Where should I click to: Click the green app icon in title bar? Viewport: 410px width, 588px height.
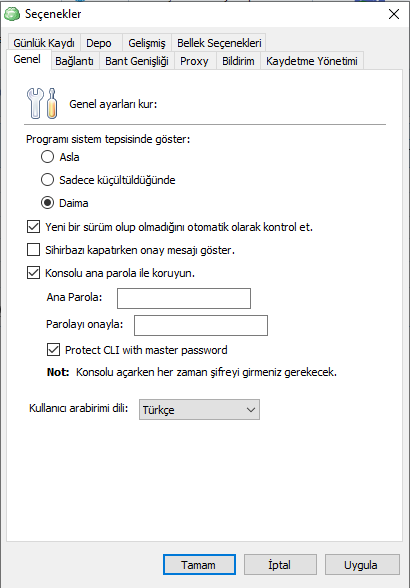pos(12,14)
